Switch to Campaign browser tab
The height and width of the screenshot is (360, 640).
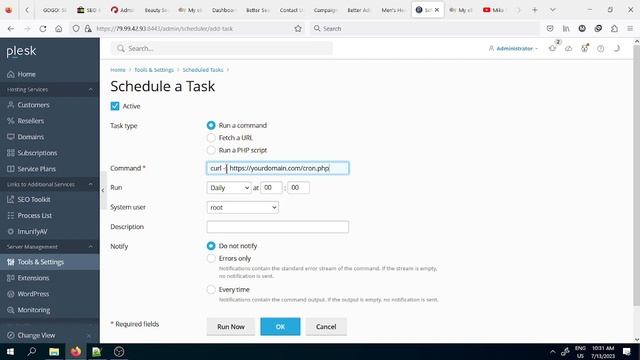click(x=324, y=10)
